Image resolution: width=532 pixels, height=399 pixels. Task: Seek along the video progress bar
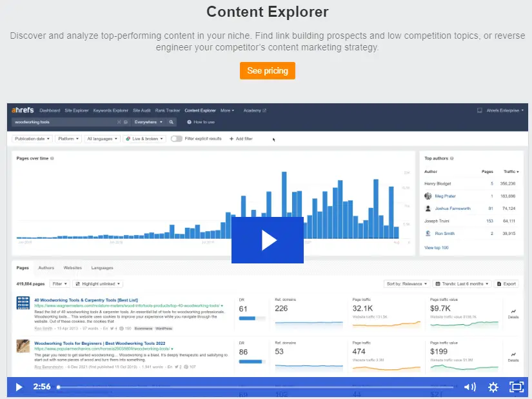click(x=256, y=387)
